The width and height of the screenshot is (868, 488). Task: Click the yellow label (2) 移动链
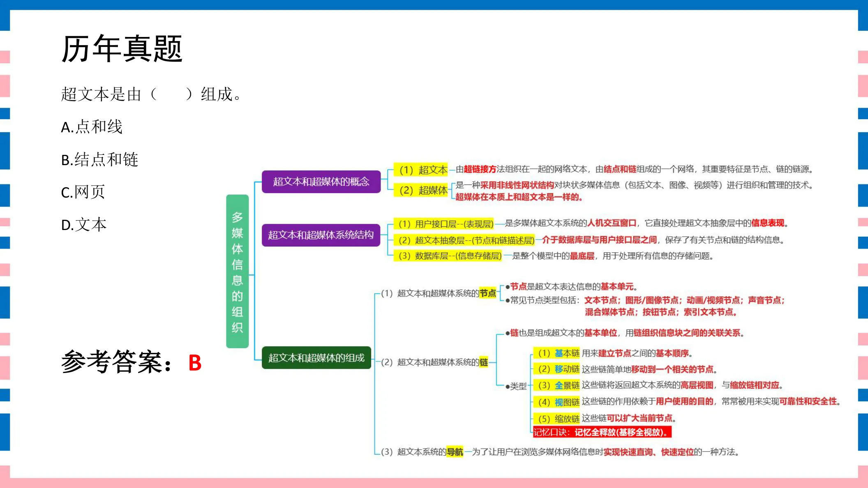point(556,369)
